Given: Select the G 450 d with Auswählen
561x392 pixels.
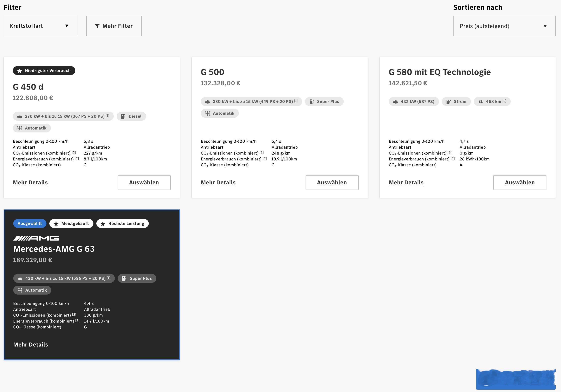Looking at the screenshot, I should pyautogui.click(x=144, y=182).
